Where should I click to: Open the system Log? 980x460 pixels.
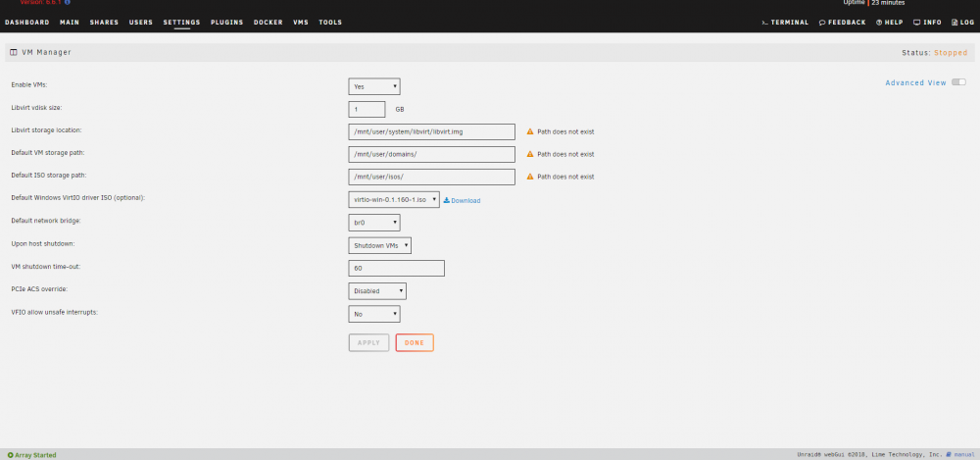click(x=963, y=23)
